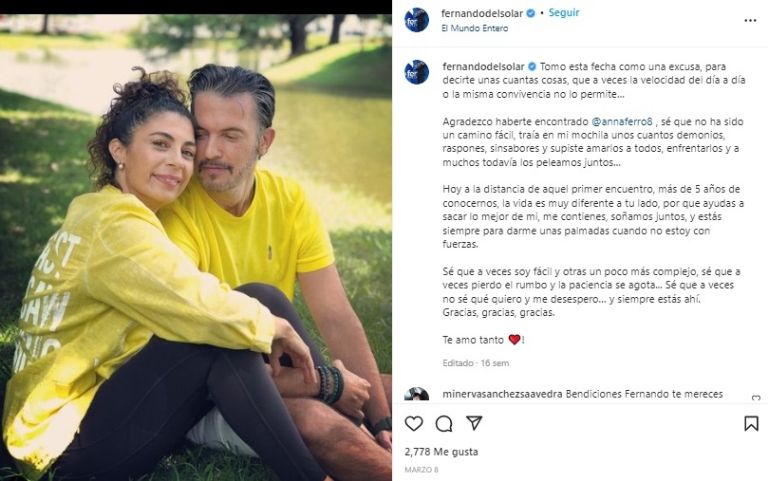Image resolution: width=768 pixels, height=481 pixels.
Task: Share post via paper plane icon
Action: (474, 423)
